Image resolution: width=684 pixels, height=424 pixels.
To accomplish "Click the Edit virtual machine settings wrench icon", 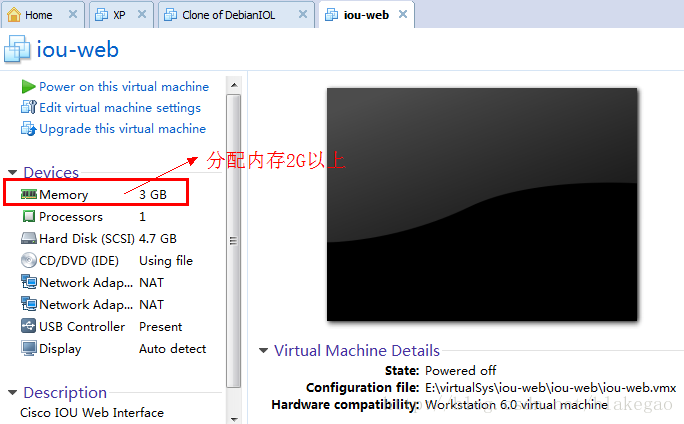I will (29, 107).
